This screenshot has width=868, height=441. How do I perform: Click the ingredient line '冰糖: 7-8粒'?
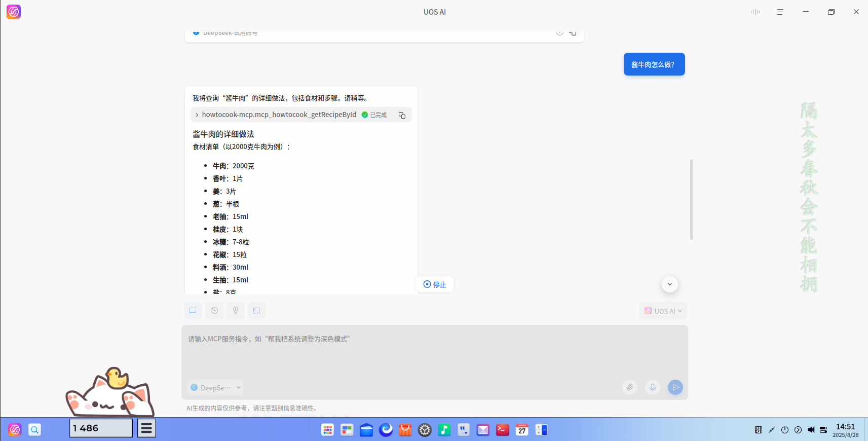(x=231, y=242)
